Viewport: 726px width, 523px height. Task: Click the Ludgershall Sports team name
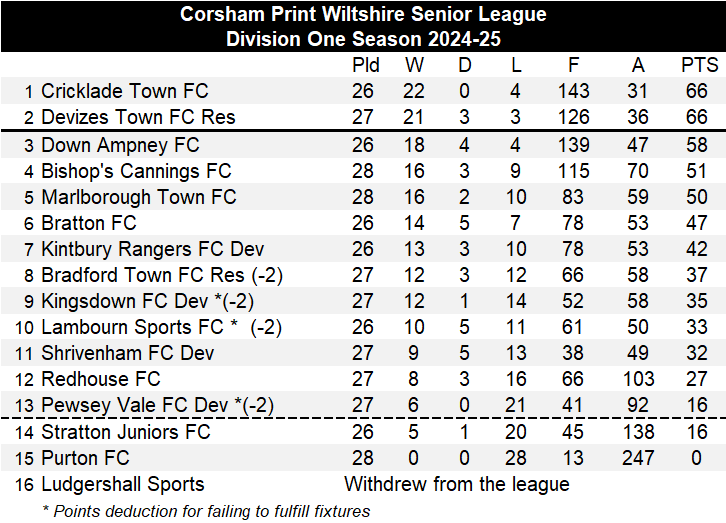pos(122,484)
